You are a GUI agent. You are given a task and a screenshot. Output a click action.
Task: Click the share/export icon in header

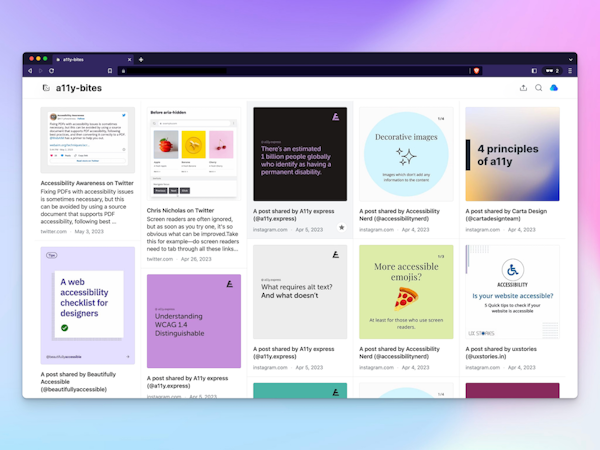523,88
